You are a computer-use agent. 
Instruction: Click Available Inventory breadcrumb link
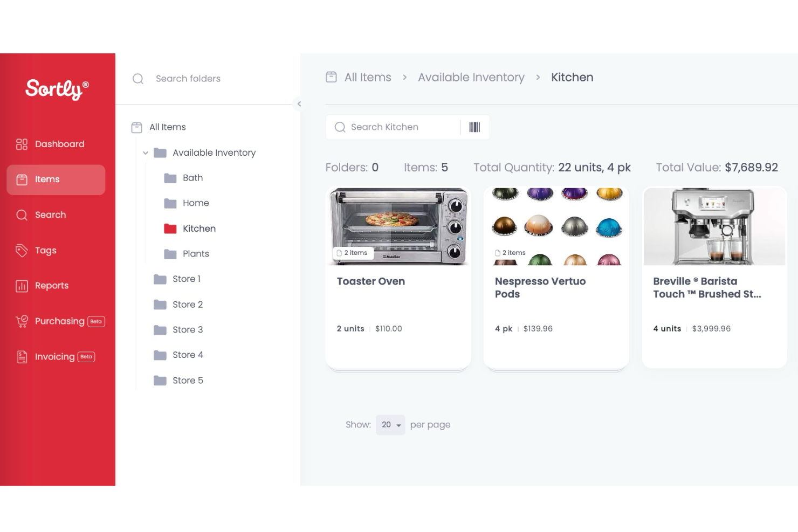[471, 77]
